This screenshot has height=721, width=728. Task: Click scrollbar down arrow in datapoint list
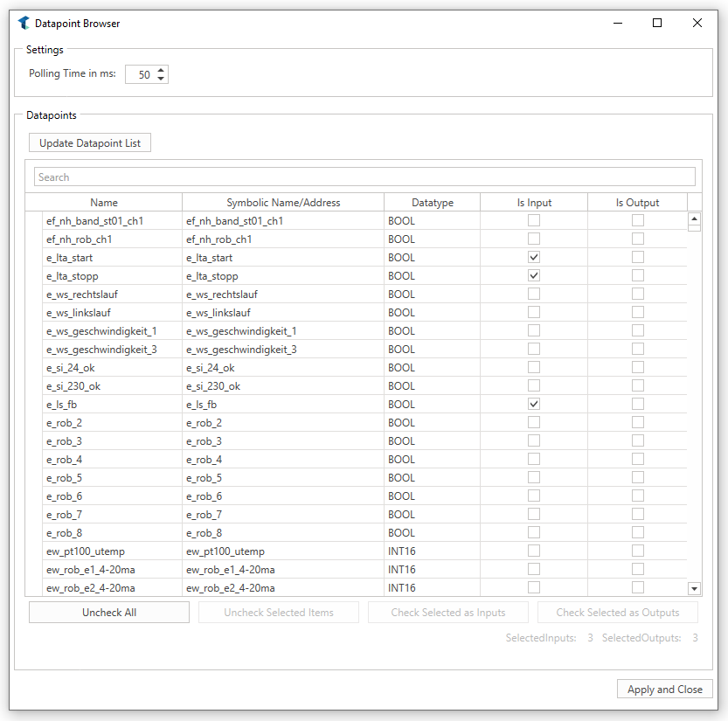click(x=694, y=589)
